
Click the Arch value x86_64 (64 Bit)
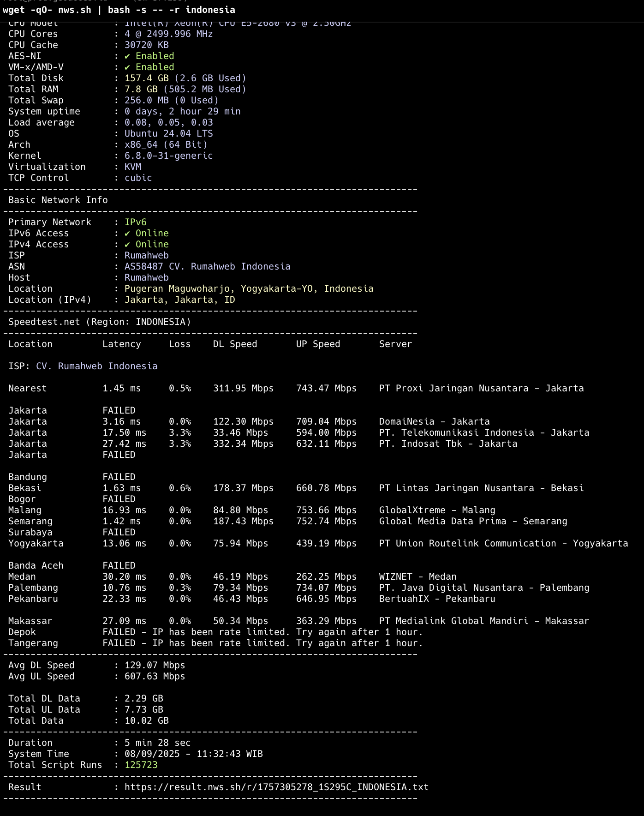pos(166,144)
